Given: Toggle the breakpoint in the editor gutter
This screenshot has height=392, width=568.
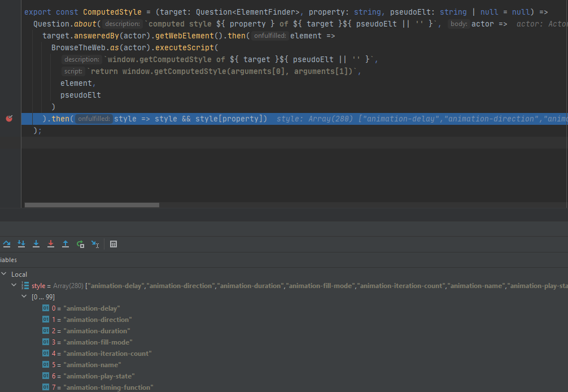Looking at the screenshot, I should [9, 119].
